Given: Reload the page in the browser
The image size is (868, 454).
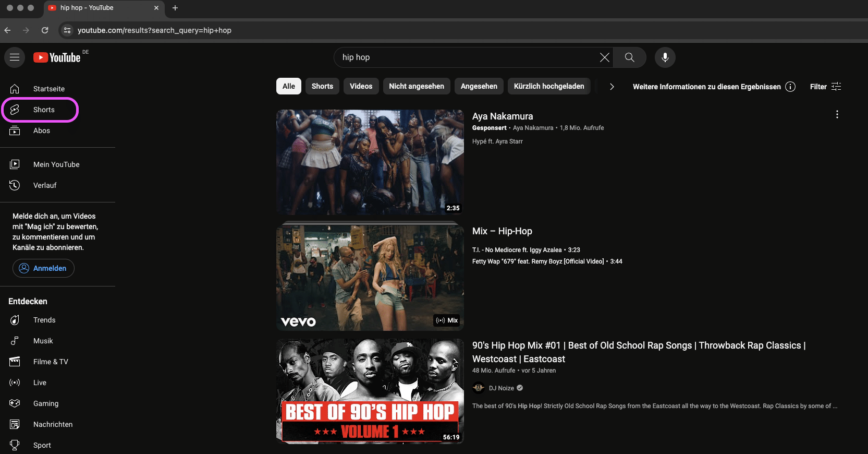Looking at the screenshot, I should click(x=45, y=30).
